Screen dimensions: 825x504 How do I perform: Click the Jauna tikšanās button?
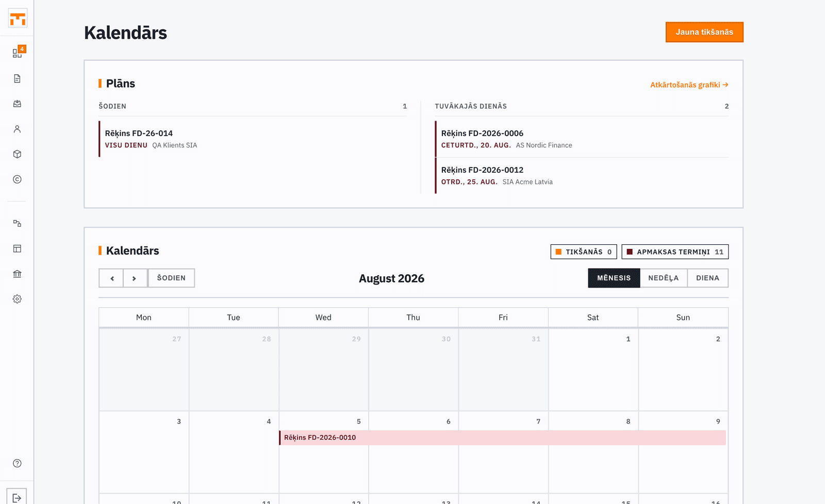[704, 32]
